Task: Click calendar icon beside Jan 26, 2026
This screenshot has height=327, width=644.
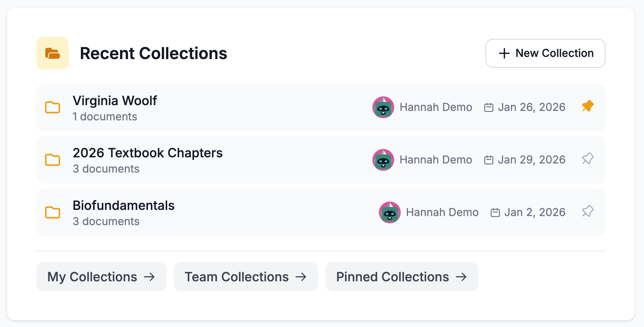Action: (x=488, y=108)
